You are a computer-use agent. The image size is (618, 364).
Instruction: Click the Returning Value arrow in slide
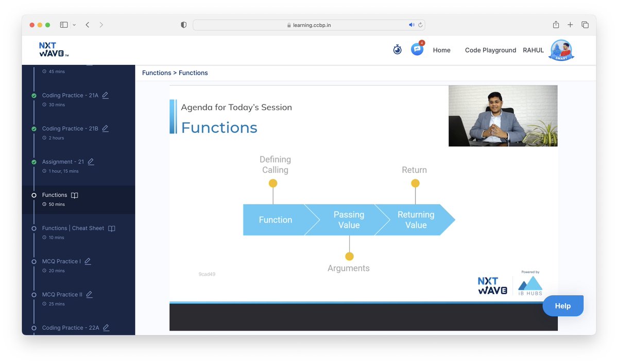[416, 220]
